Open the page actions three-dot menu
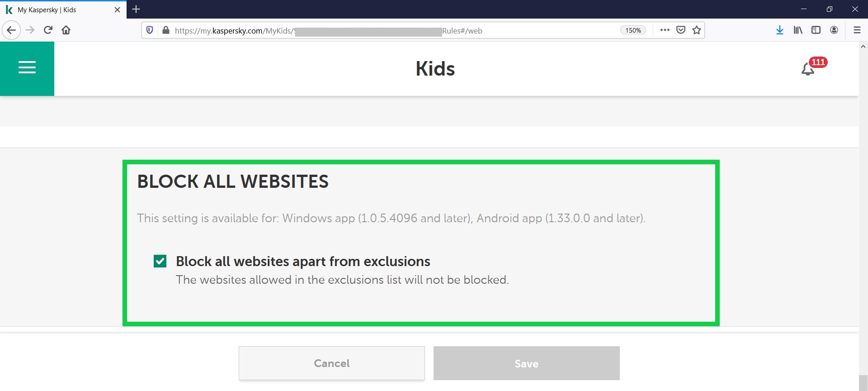The image size is (868, 391). (x=665, y=30)
